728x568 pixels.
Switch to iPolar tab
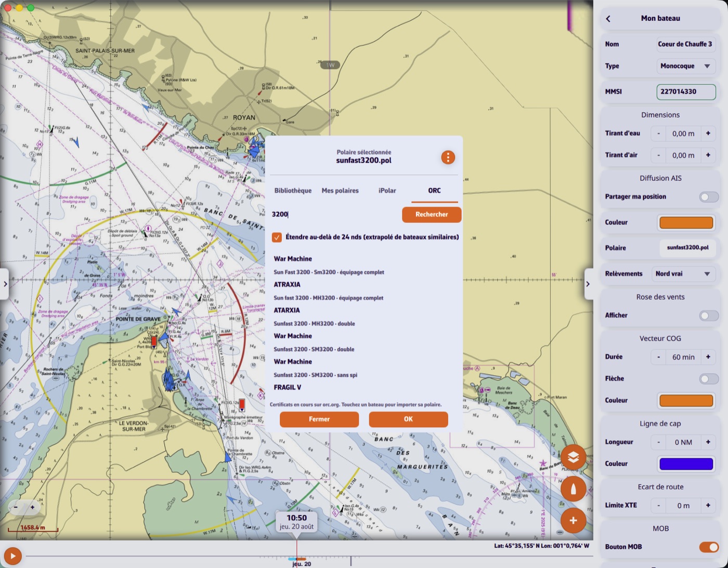[387, 191]
